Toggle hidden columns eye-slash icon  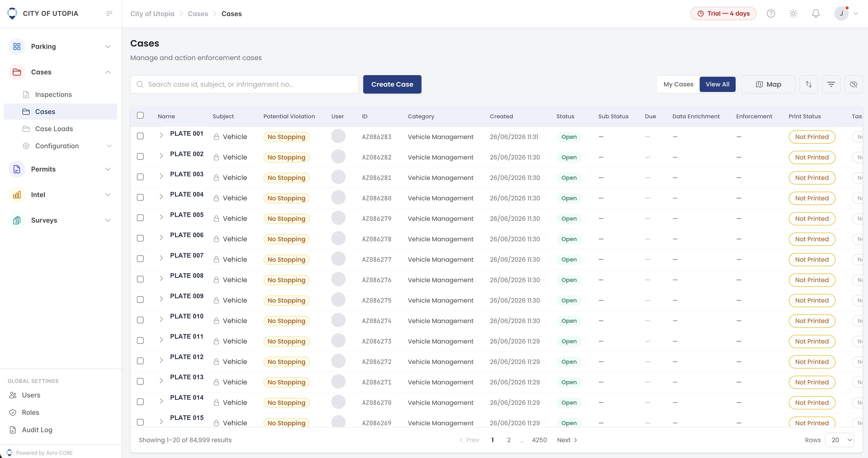tap(853, 84)
